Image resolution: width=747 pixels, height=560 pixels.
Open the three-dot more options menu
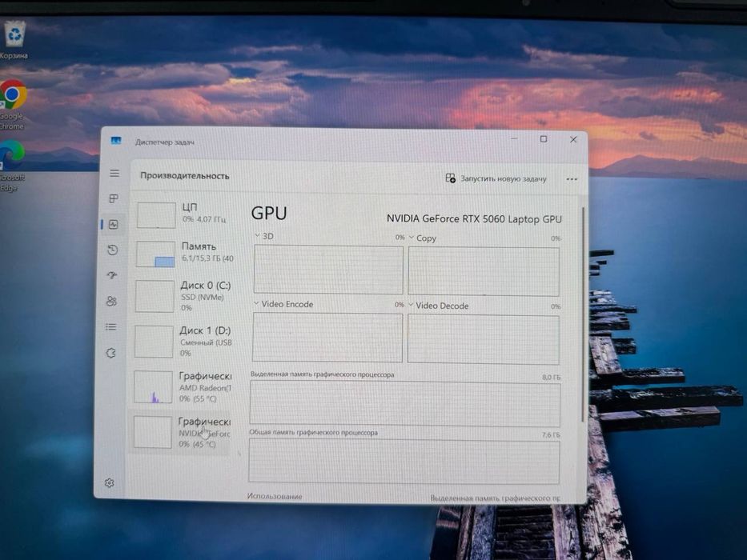[x=572, y=179]
